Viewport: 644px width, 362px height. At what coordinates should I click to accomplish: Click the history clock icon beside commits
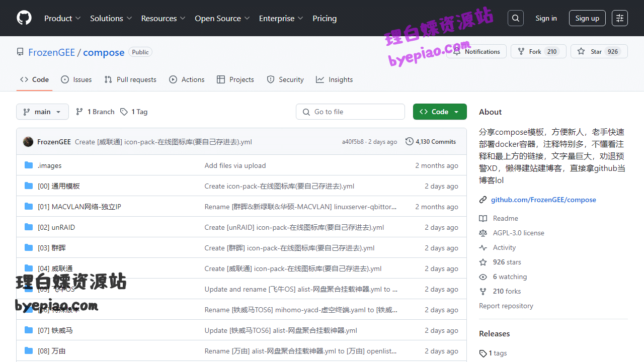(410, 142)
